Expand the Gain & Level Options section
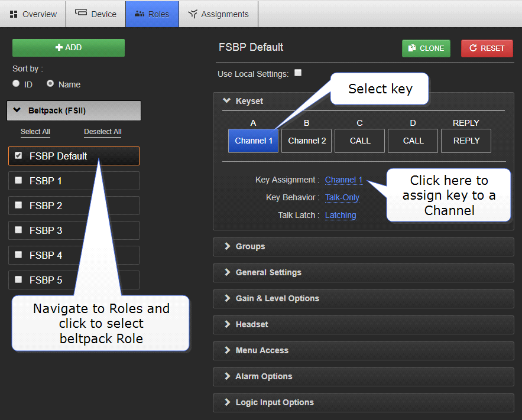 click(277, 298)
